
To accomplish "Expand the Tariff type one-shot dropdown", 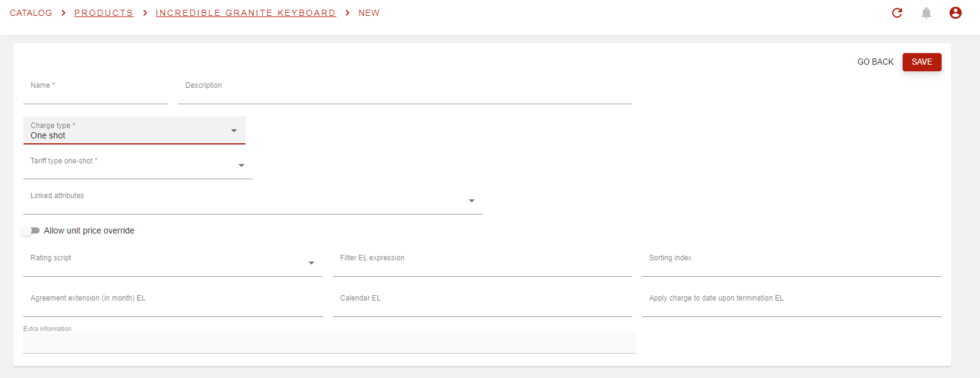I will 138,166.
